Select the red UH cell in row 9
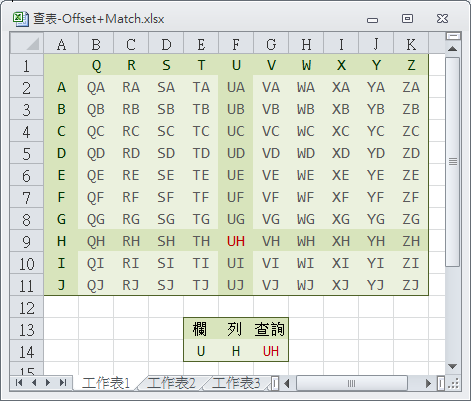471x401 pixels. tap(236, 241)
